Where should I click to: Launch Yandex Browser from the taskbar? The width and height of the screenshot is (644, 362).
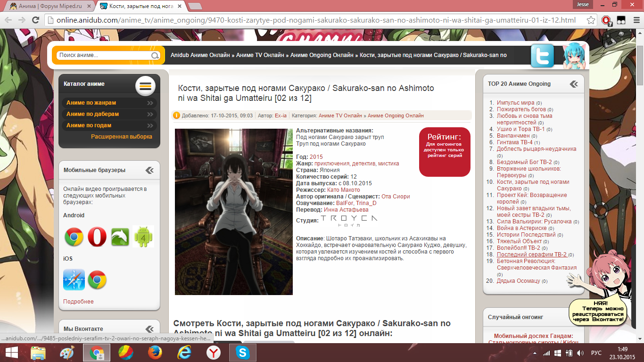[x=213, y=353]
